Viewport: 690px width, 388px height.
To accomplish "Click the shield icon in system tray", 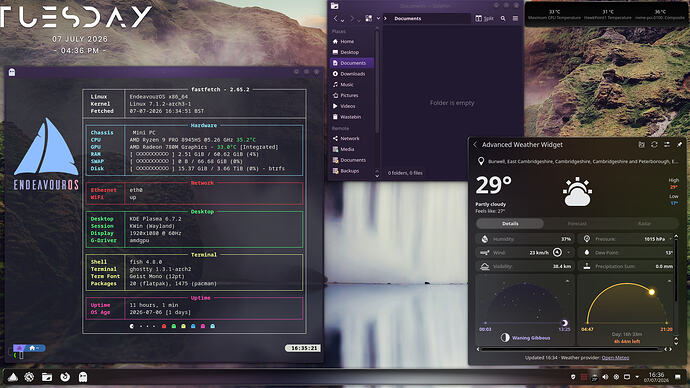I will 573,377.
